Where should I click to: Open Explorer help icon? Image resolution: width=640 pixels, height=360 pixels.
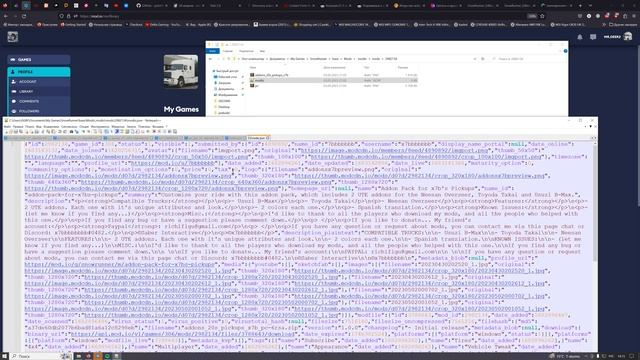tap(565, 51)
